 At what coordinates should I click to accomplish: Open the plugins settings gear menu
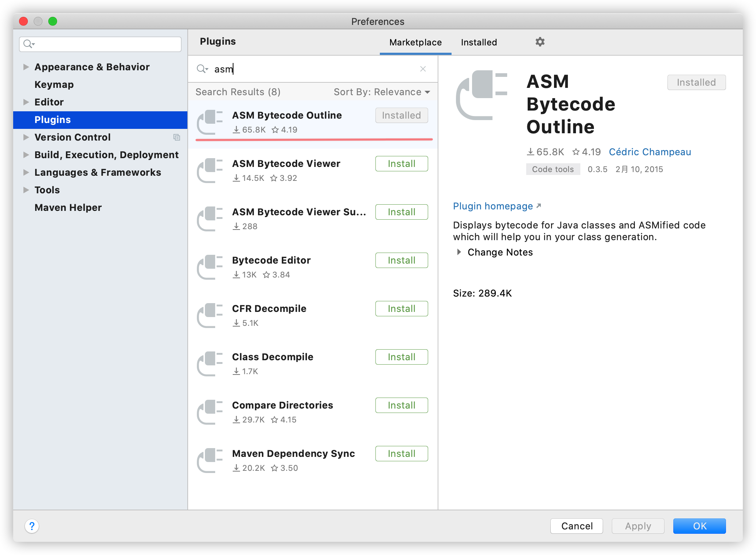(x=540, y=42)
